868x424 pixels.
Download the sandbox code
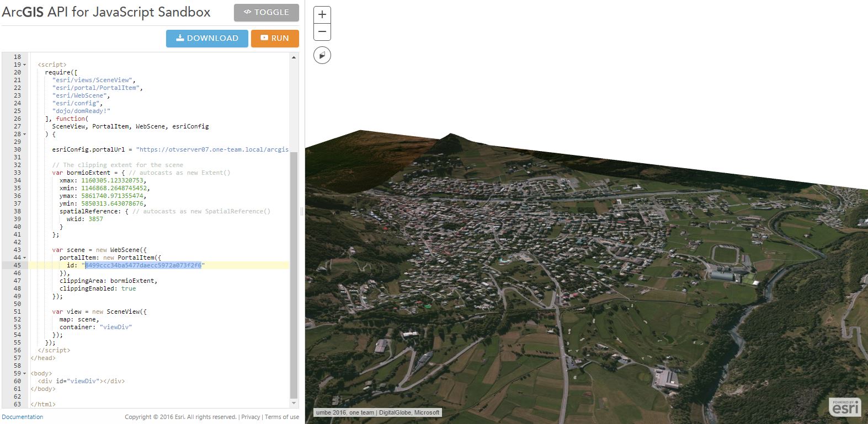point(207,38)
